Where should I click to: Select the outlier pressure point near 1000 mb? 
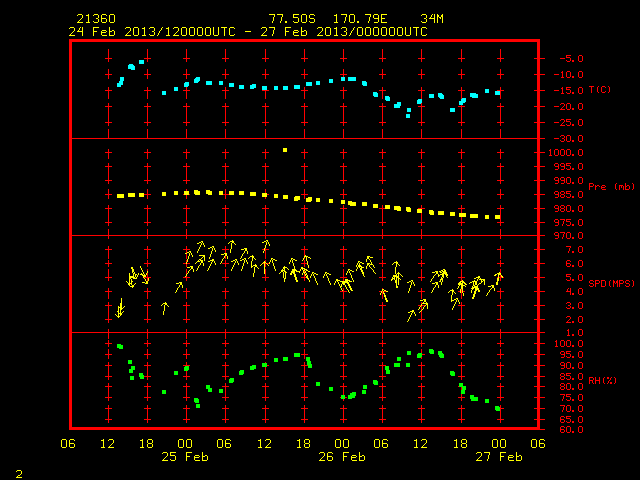click(x=285, y=150)
